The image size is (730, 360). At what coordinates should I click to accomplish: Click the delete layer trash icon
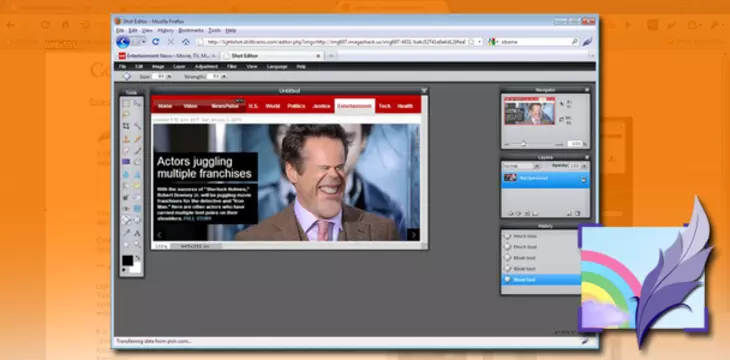coord(577,213)
